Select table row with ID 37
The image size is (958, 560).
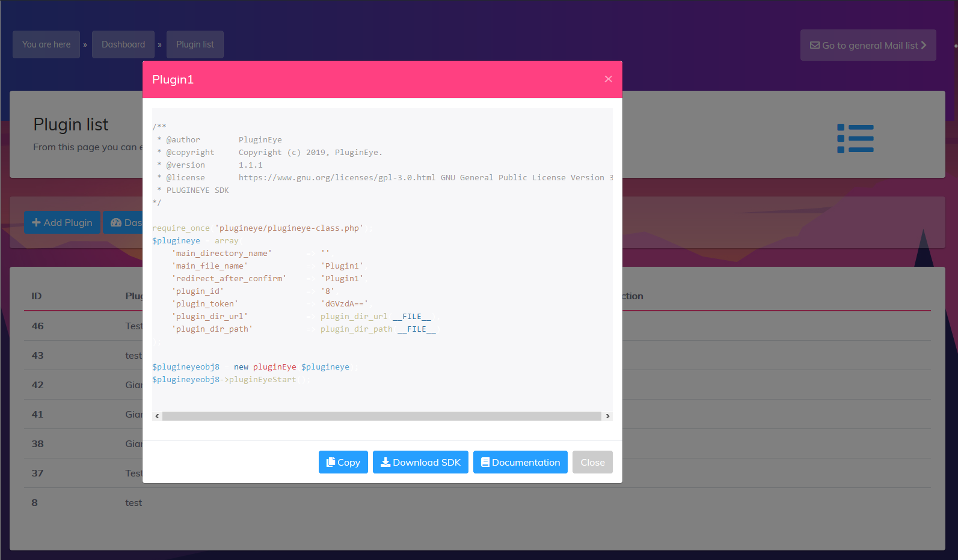click(477, 473)
